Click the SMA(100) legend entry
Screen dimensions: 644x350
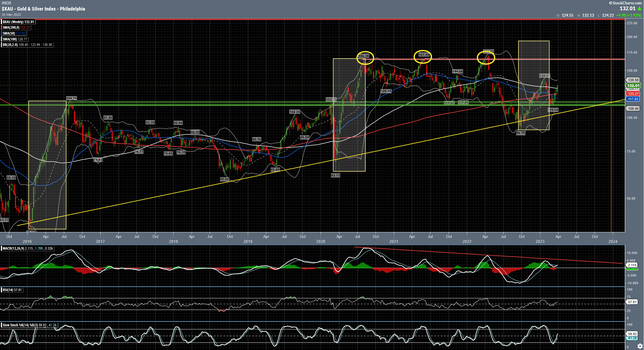[15, 39]
